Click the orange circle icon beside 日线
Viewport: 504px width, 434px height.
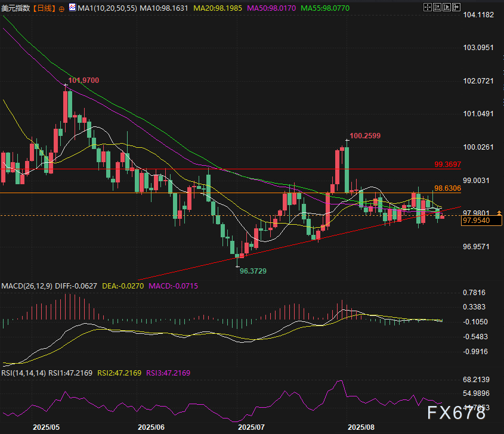click(x=62, y=9)
